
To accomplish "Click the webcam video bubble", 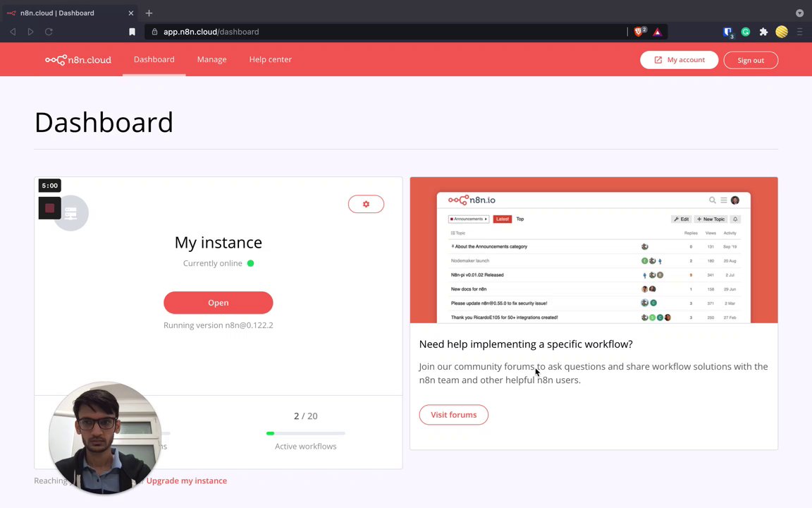I will 105,438.
